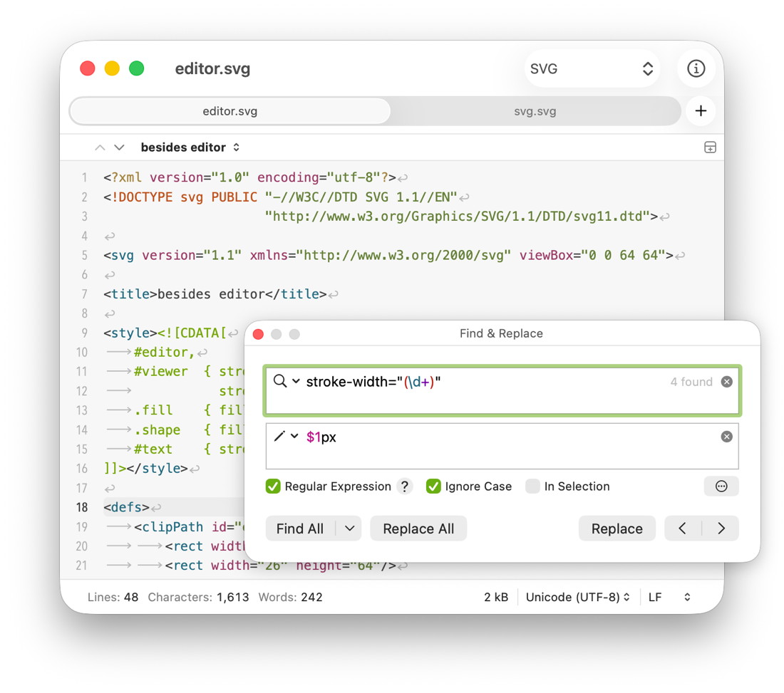The height and width of the screenshot is (693, 784).
Task: Switch to the svg.svg tab
Action: [x=536, y=111]
